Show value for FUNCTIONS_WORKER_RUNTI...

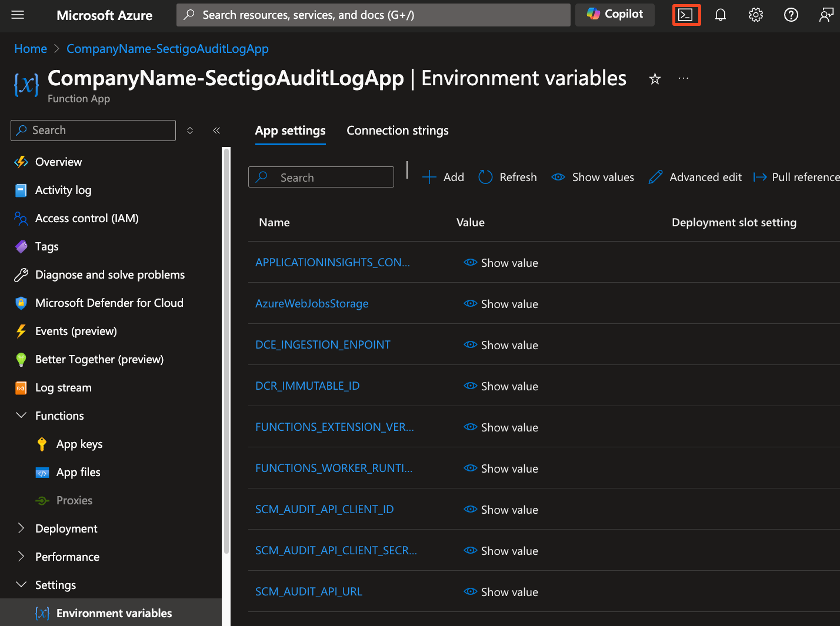coord(501,468)
